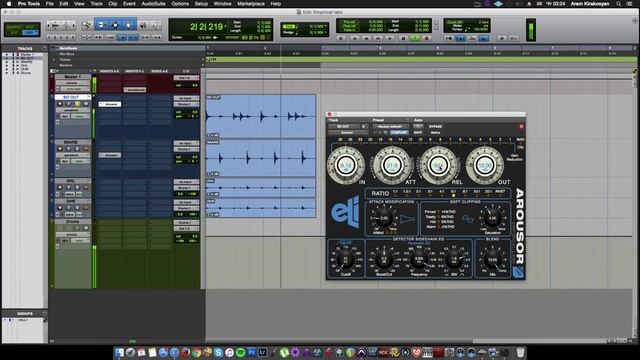The height and width of the screenshot is (360, 640).
Task: Open the Groups list options menu
Action: point(44,313)
